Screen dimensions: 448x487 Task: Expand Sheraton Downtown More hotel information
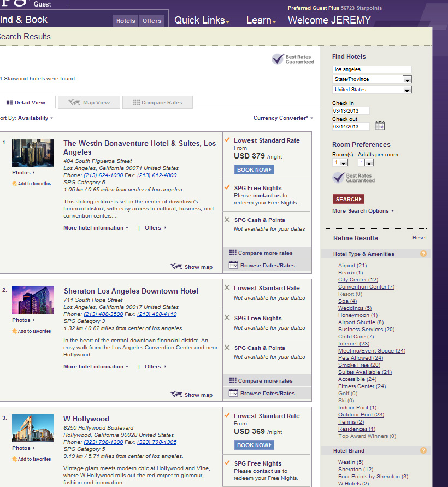tap(96, 367)
